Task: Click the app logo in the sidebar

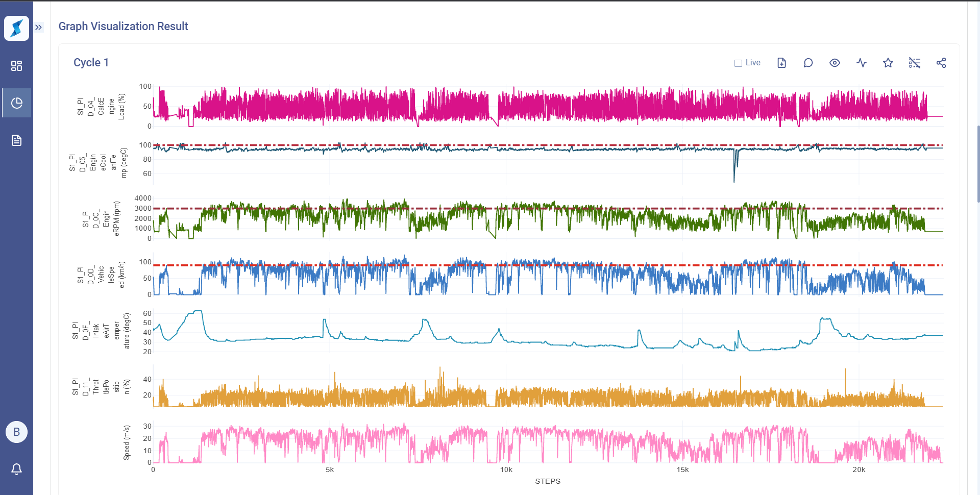Action: click(16, 28)
